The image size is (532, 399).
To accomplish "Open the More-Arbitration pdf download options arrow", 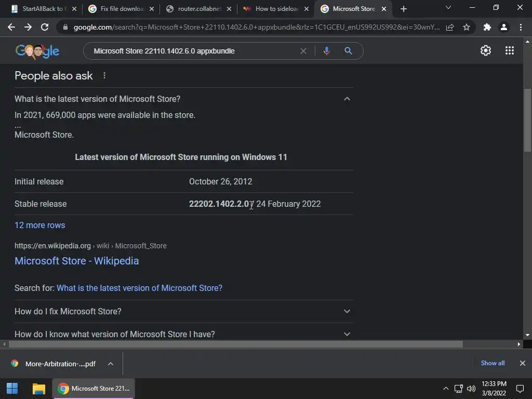I will click(111, 364).
